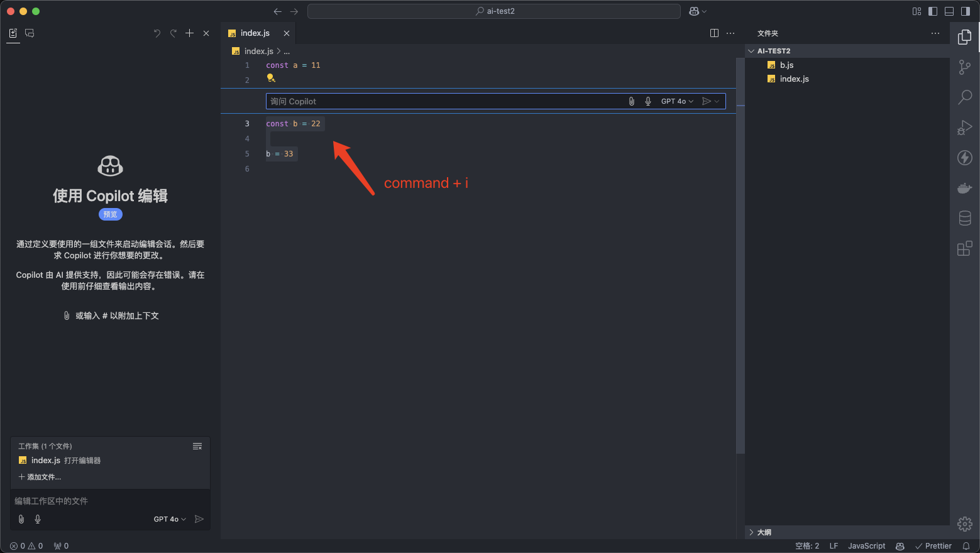This screenshot has width=980, height=553.
Task: Open the 文件夹 panel More Actions menu
Action: click(x=935, y=33)
